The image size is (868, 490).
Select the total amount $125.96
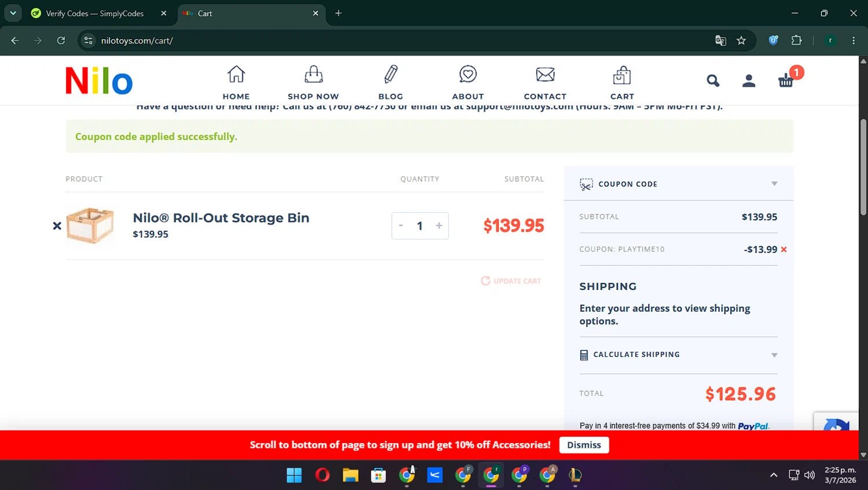[741, 394]
